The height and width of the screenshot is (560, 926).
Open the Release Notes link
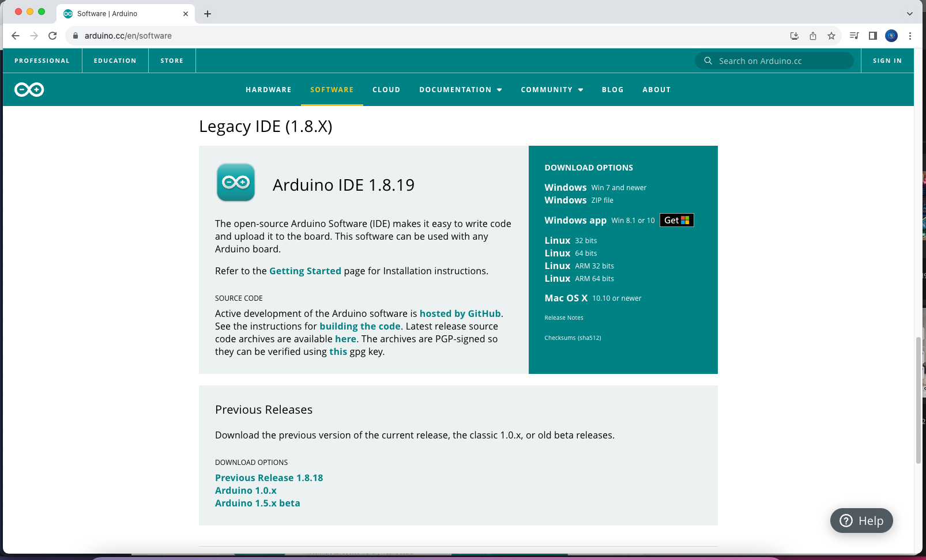point(564,317)
